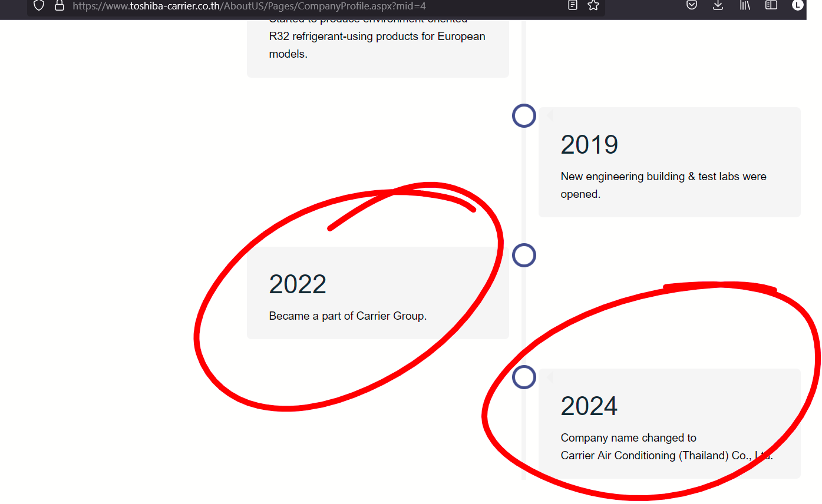The image size is (822, 504).
Task: Click the 2019 year heading
Action: [x=589, y=145]
